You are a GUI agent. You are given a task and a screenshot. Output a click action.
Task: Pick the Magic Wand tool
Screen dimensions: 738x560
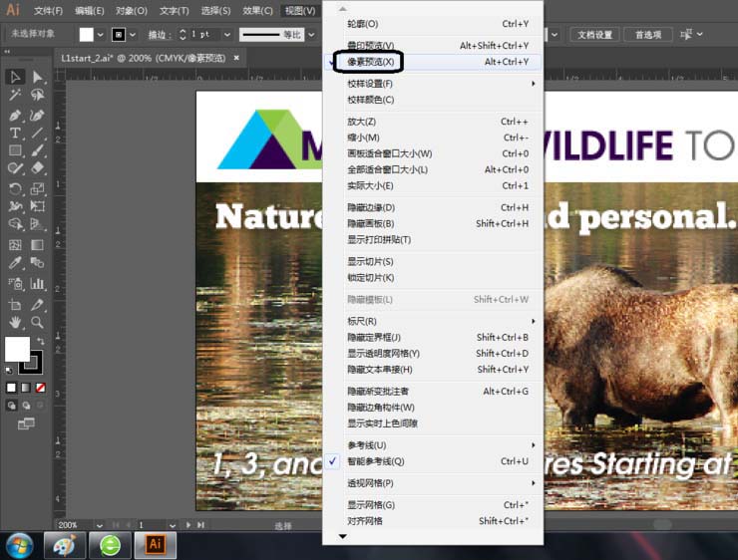(15, 95)
